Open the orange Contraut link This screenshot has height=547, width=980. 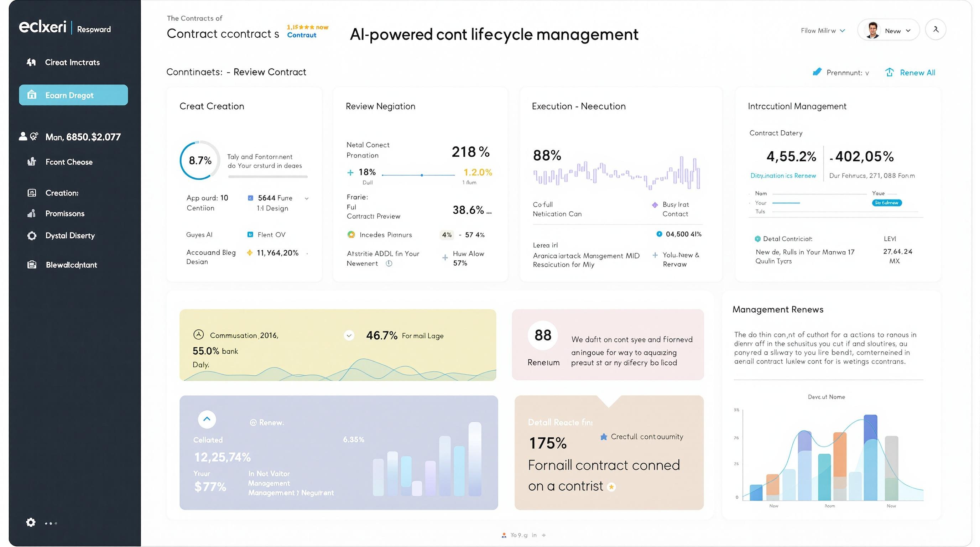click(301, 35)
